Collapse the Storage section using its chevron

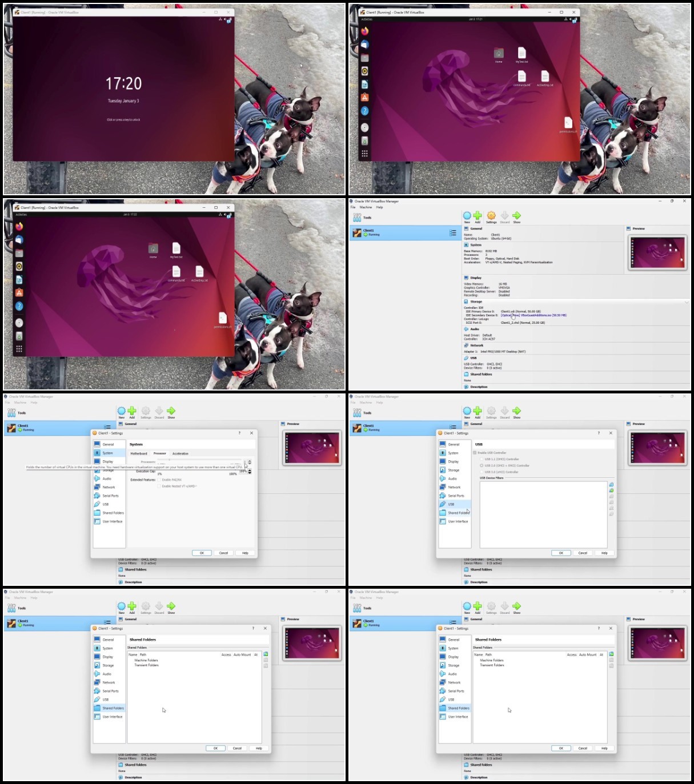pos(687,301)
